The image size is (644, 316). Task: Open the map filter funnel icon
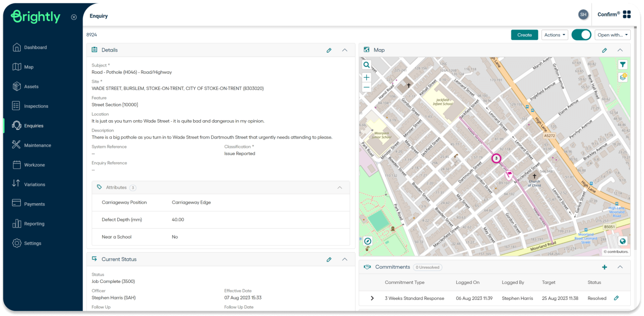tap(623, 65)
